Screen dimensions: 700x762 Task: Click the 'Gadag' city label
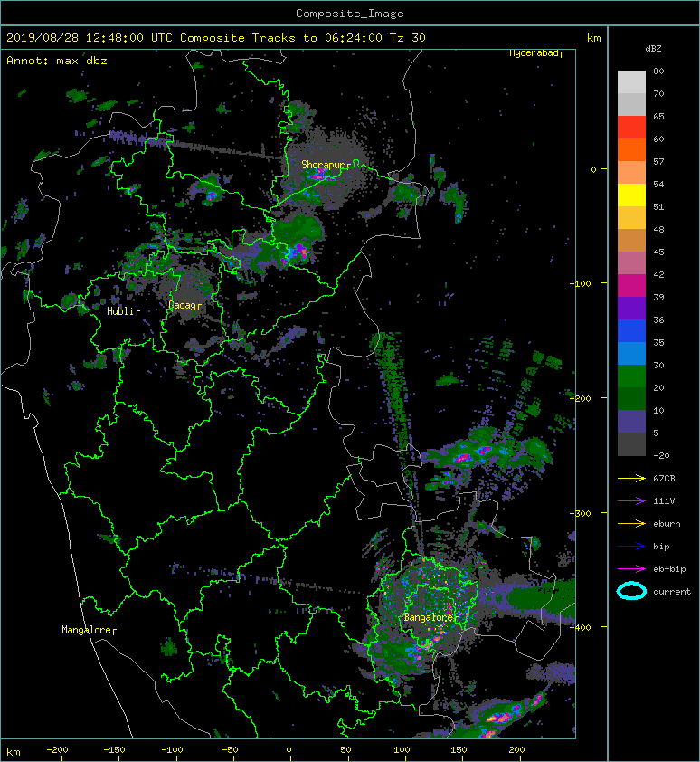pyautogui.click(x=182, y=305)
